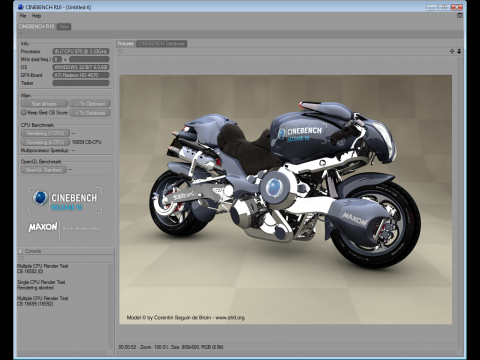Click the MHz frequency field after the ×
The width and height of the screenshot is (480, 360).
[x=89, y=59]
